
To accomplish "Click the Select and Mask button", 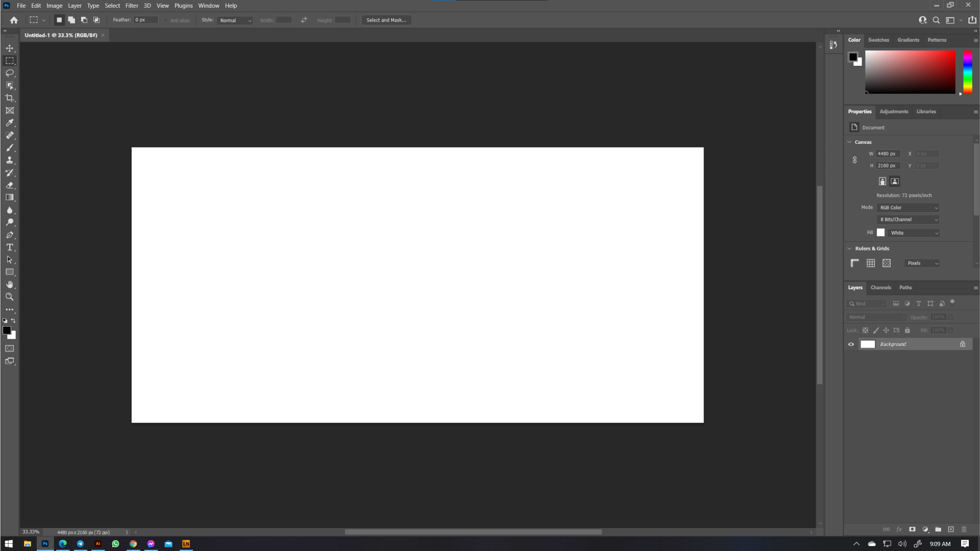I will 386,20.
